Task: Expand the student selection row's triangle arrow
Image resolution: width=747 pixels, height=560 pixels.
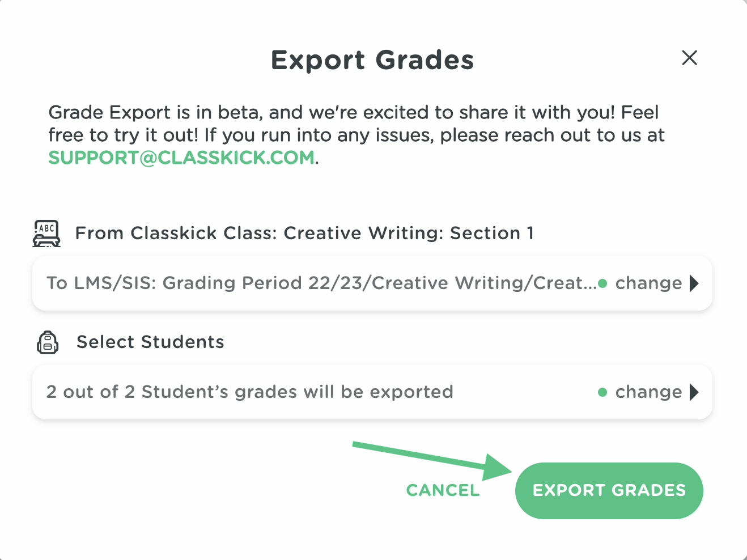Action: click(694, 392)
